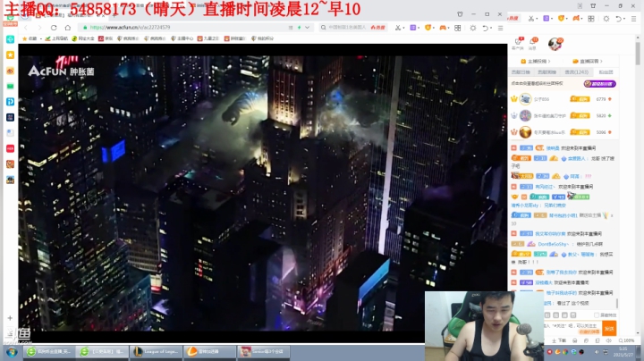
Task: Open the Weibo sidebar icon
Action: tap(10, 71)
